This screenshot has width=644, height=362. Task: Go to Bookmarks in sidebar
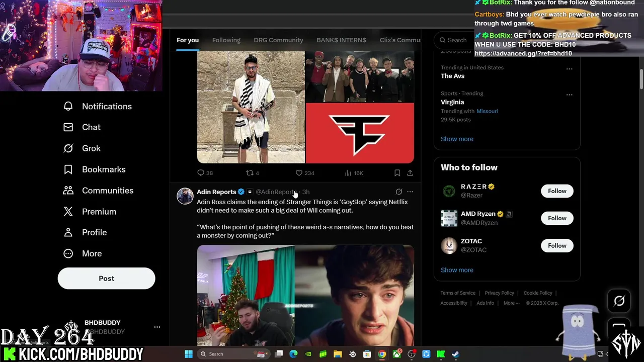pos(94,169)
